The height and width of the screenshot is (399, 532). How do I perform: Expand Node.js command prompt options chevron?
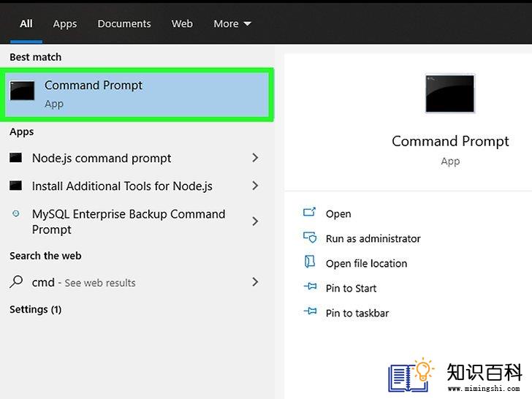255,158
